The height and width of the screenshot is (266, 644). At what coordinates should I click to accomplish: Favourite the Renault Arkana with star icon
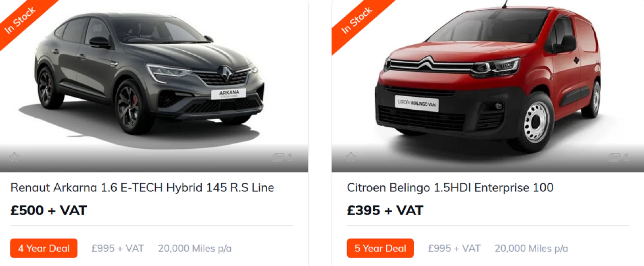tap(14, 157)
